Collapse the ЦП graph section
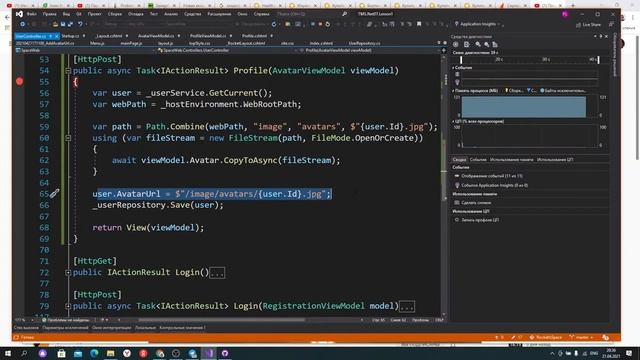The image size is (640, 360). tap(453, 122)
